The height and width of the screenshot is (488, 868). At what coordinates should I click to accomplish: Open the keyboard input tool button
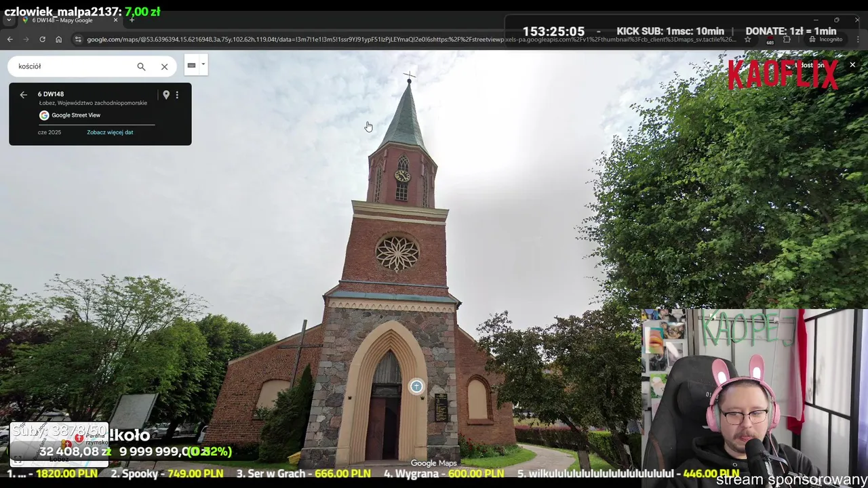[x=191, y=65]
